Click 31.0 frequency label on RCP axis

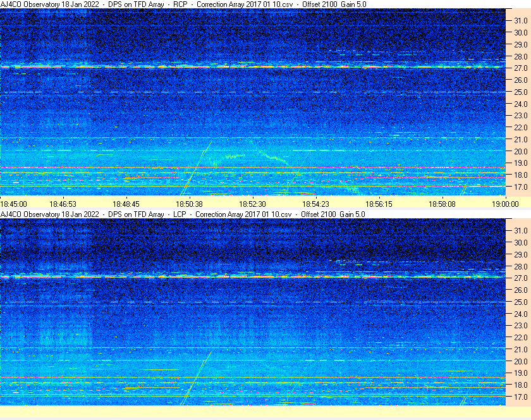click(521, 21)
